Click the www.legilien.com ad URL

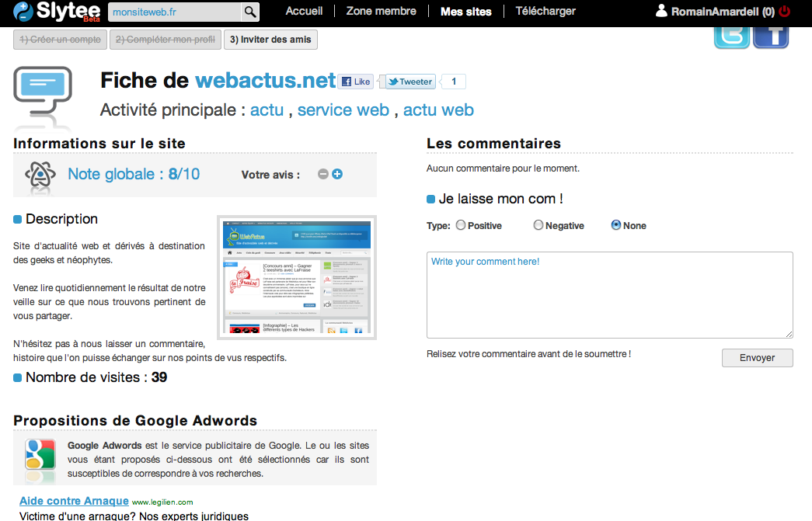(162, 502)
